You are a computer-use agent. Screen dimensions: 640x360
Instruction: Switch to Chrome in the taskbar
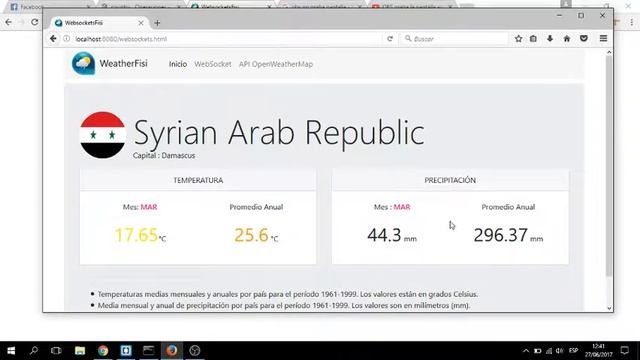(x=103, y=351)
